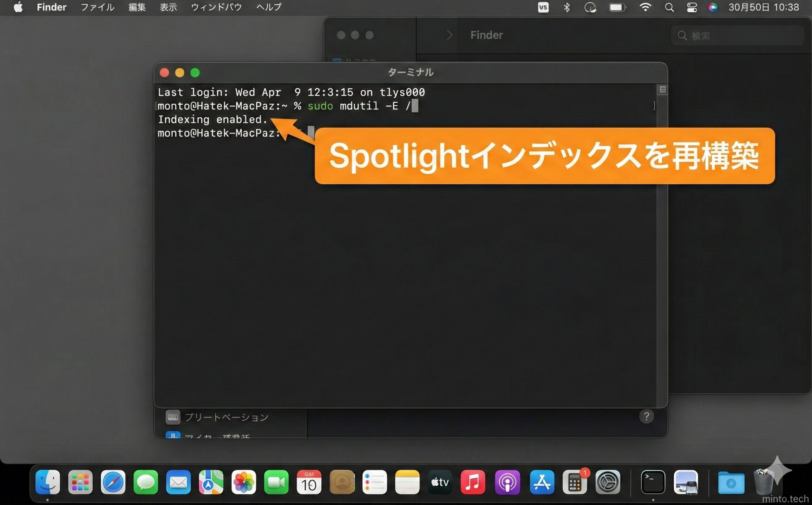Open Spotlight search from the menu bar

(670, 7)
